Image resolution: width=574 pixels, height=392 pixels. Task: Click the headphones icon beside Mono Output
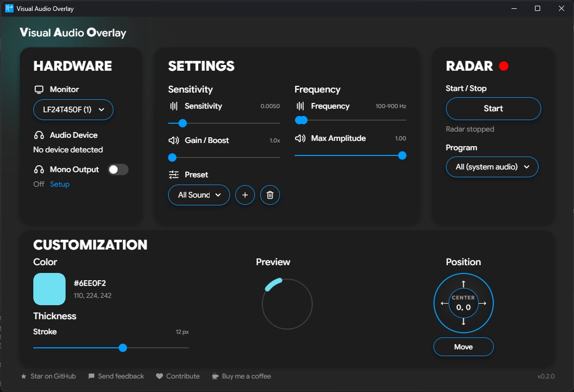pyautogui.click(x=39, y=169)
